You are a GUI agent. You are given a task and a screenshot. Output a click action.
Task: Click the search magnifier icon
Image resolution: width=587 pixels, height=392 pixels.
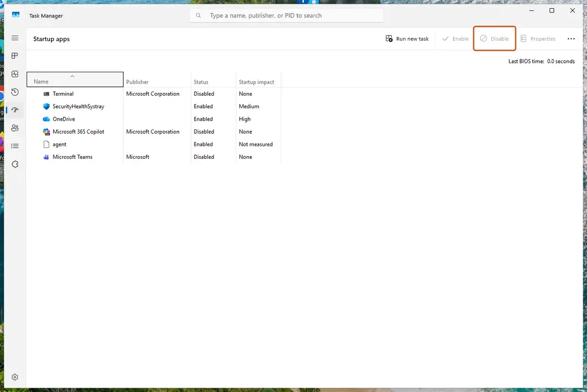pyautogui.click(x=198, y=15)
